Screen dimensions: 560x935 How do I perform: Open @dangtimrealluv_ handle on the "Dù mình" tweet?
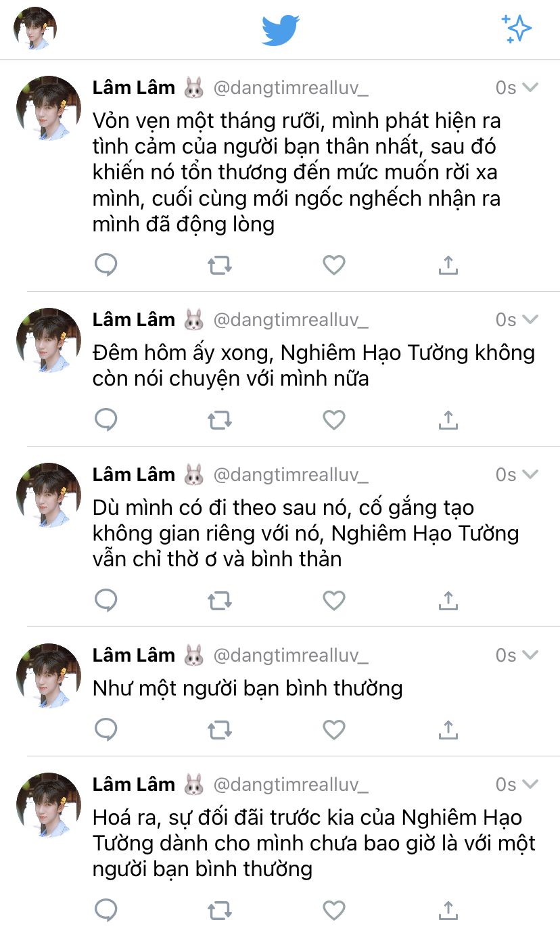[x=291, y=474]
